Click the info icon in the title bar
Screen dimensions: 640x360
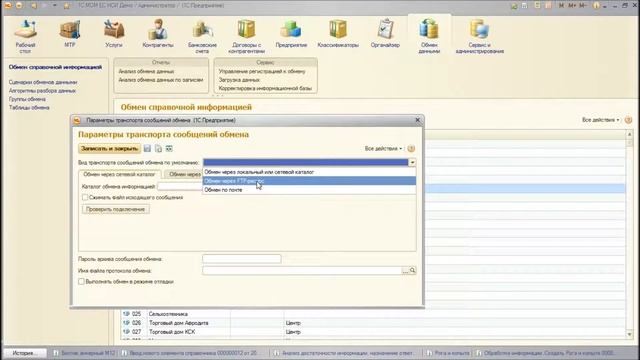tap(596, 6)
